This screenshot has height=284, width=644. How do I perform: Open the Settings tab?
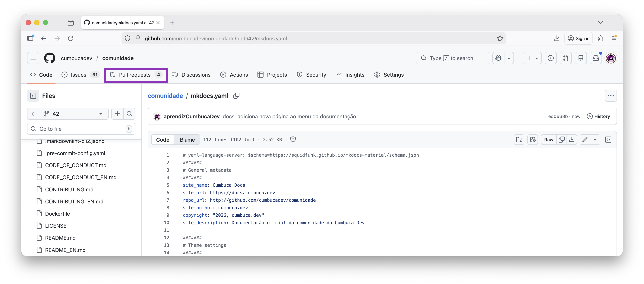point(389,75)
